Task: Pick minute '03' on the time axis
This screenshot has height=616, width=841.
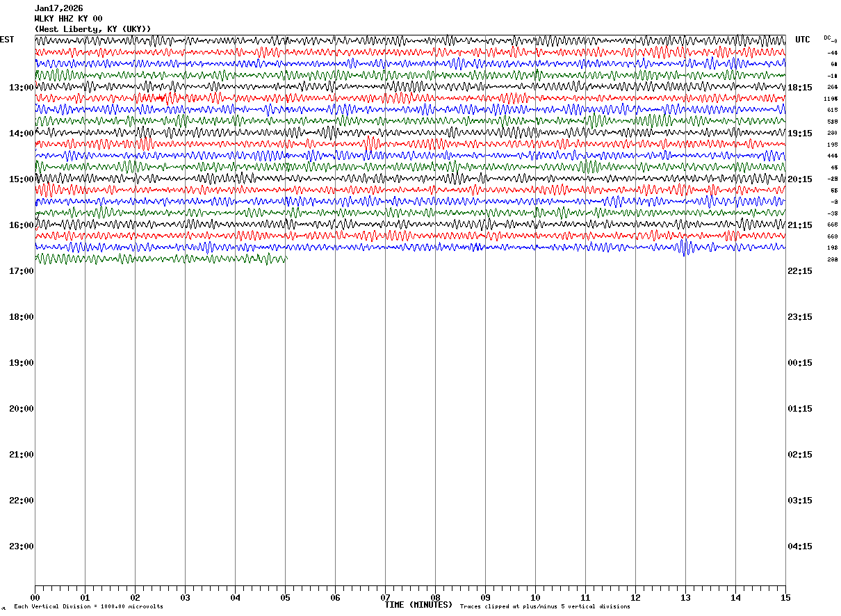Action: tap(185, 597)
